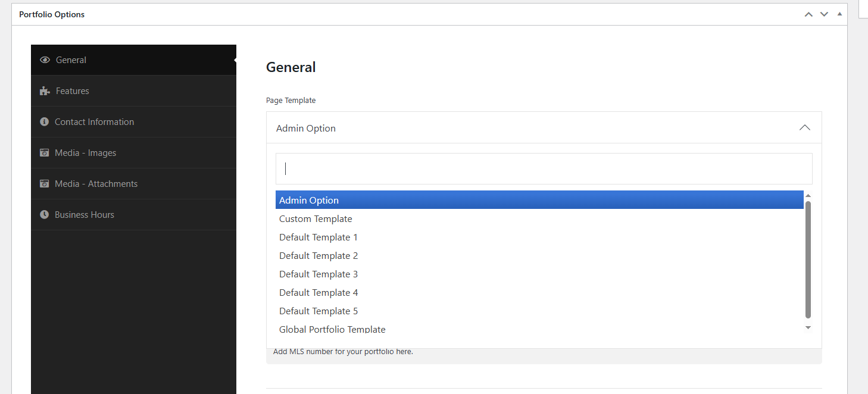The height and width of the screenshot is (394, 868).
Task: Click the camera icon beside Media - Images
Action: 44,153
